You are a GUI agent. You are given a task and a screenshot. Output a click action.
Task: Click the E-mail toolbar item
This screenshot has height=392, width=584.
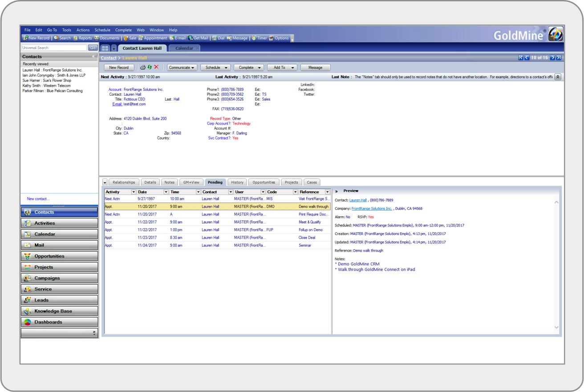coord(178,38)
